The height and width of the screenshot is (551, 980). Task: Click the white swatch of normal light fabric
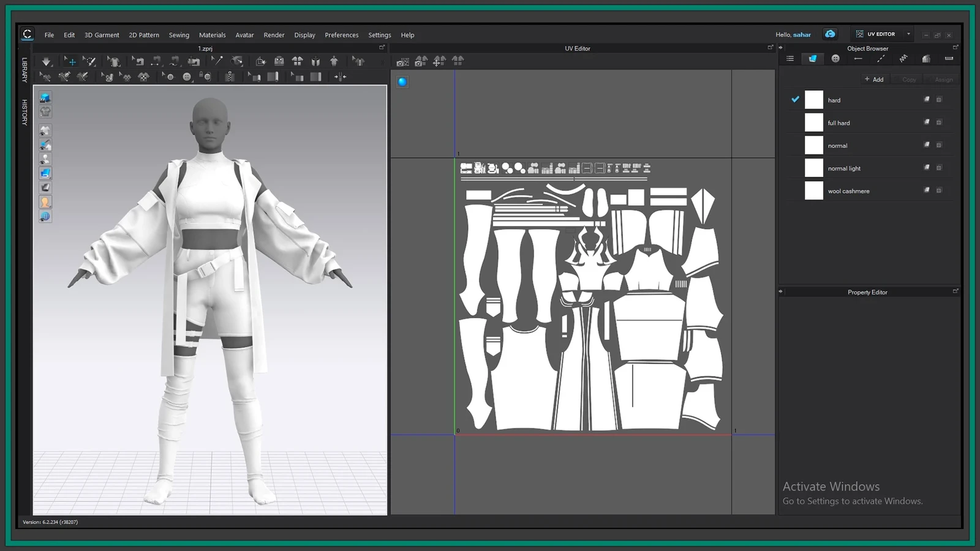pos(813,168)
